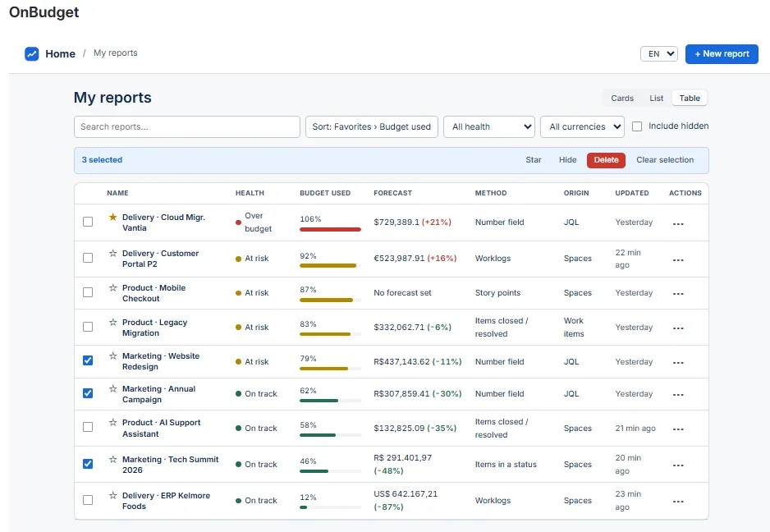The width and height of the screenshot is (770, 532).
Task: Click the 'No forecast set' cell
Action: coord(403,293)
